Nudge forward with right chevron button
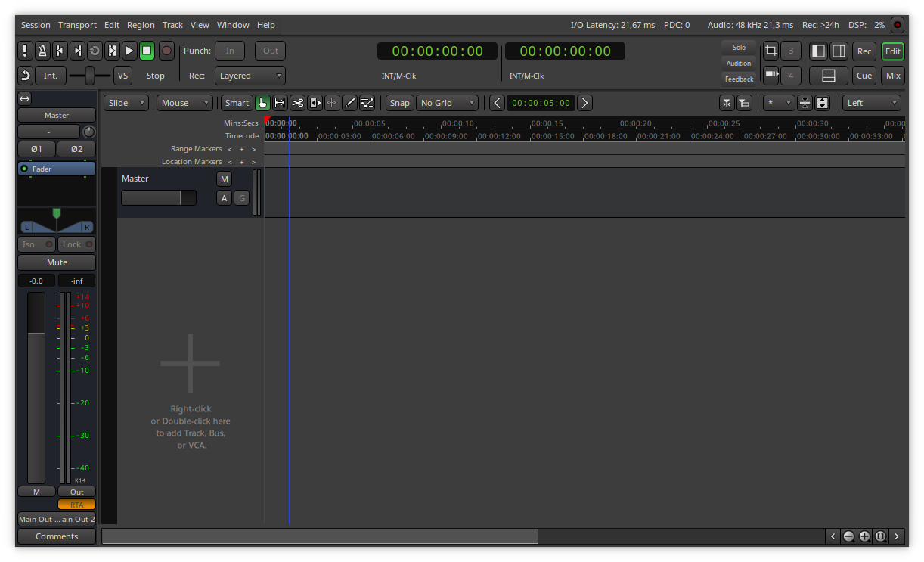This screenshot has height=562, width=924. tap(584, 103)
